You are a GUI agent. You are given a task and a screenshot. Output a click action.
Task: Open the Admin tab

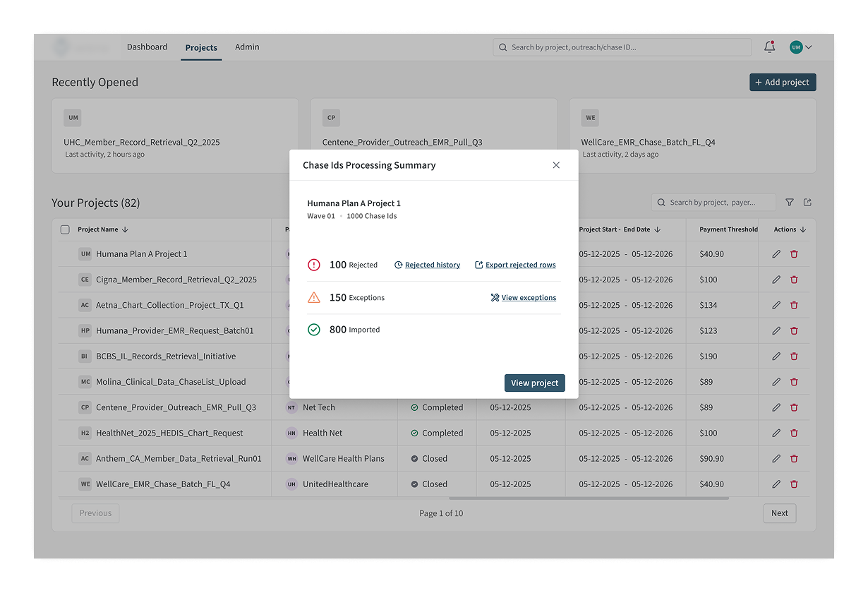247,47
